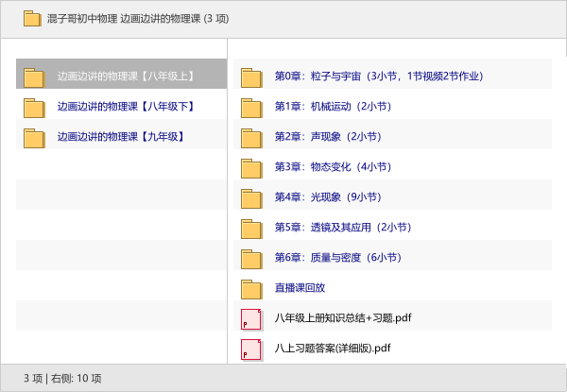This screenshot has width=567, height=392.
Task: Click folder icon of 边画边讲的物理课【九年级】
Action: point(34,137)
